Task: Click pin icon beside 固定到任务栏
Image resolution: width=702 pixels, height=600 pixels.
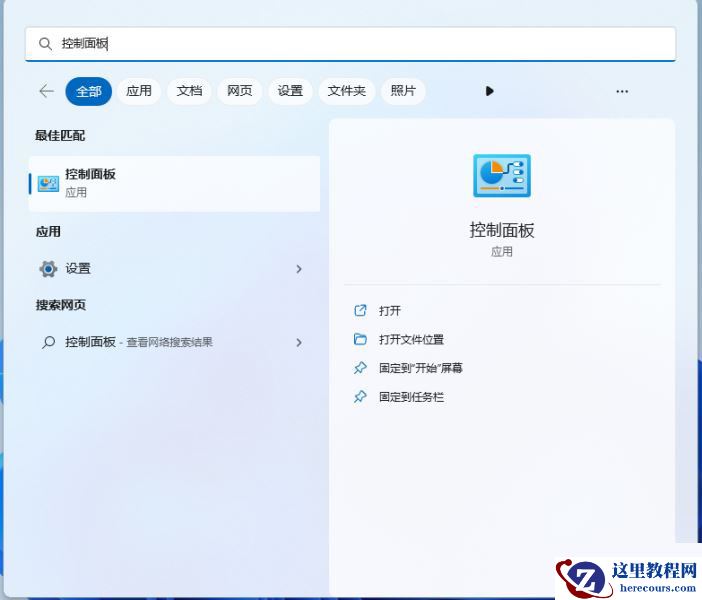Action: [360, 397]
